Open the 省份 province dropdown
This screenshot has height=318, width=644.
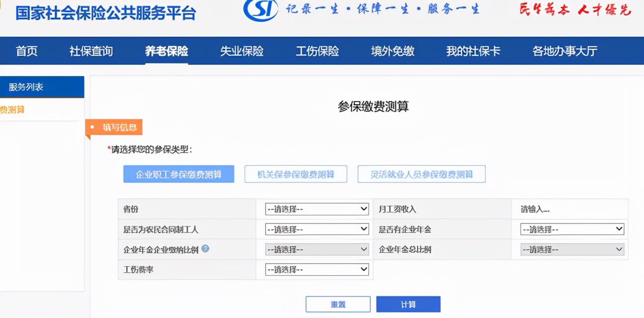click(316, 208)
